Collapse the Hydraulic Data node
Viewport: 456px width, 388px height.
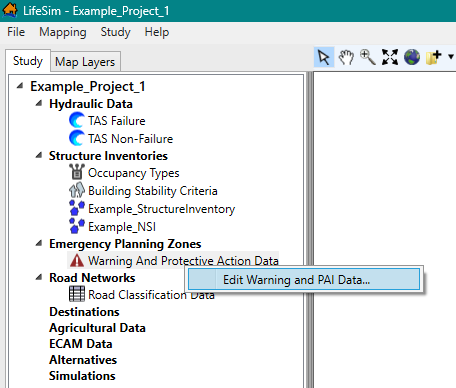coord(39,103)
